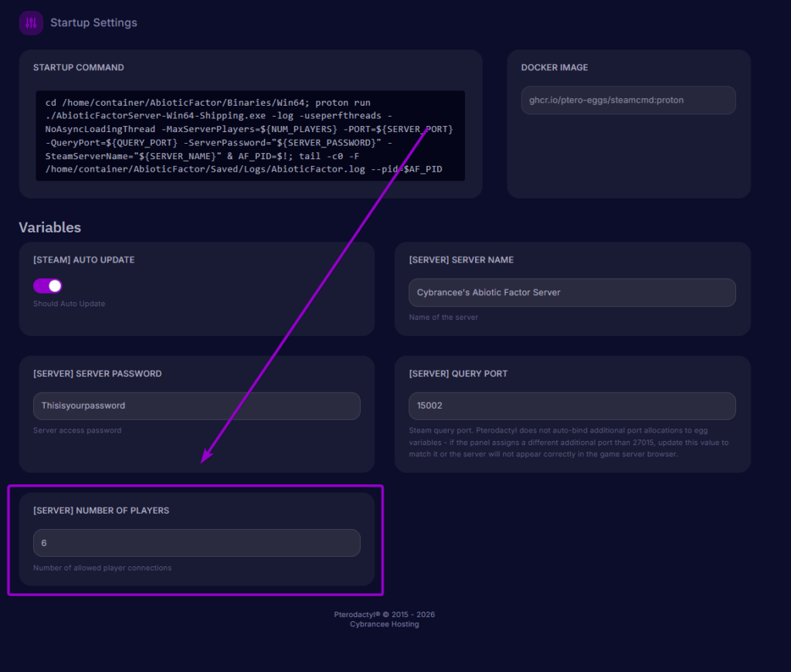Click the Steam query port description text

click(x=569, y=443)
